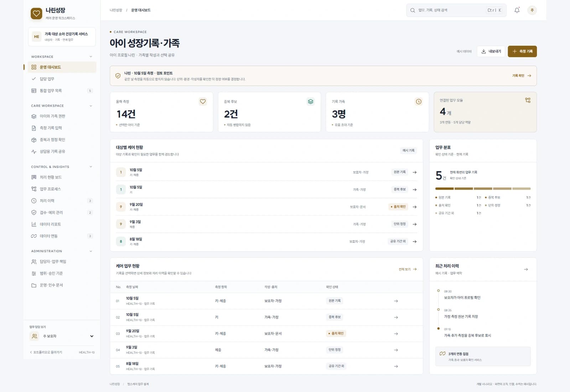Click the layers icon on 중복 후보 card

tap(311, 102)
